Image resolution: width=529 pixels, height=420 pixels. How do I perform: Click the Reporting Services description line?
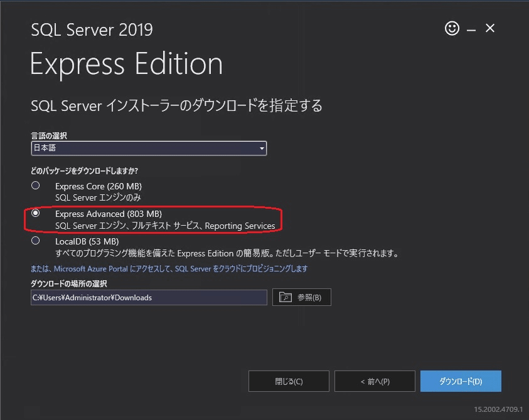click(x=165, y=226)
